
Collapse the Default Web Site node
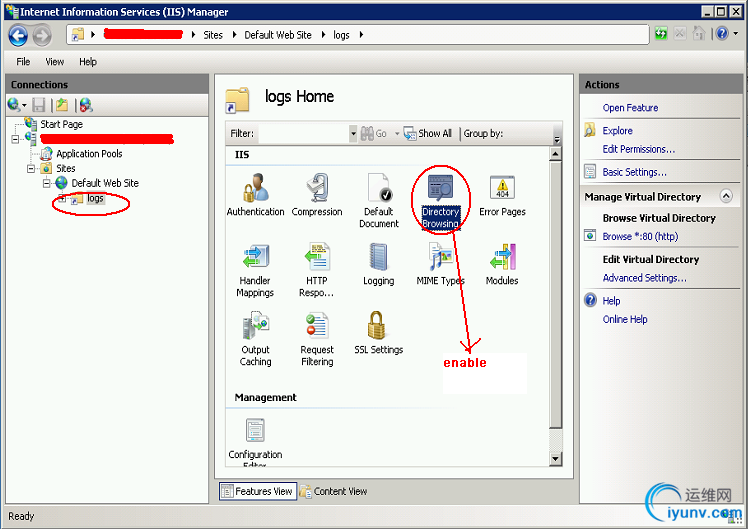tap(46, 184)
